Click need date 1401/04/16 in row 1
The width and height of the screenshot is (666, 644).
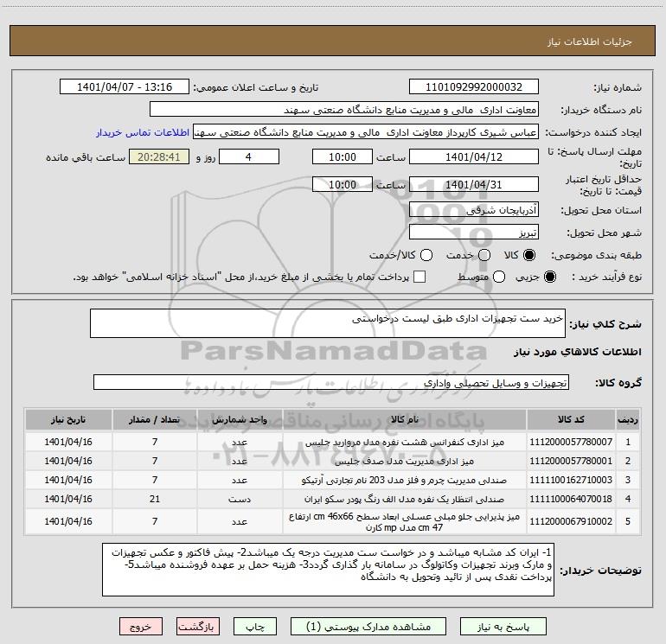point(68,442)
